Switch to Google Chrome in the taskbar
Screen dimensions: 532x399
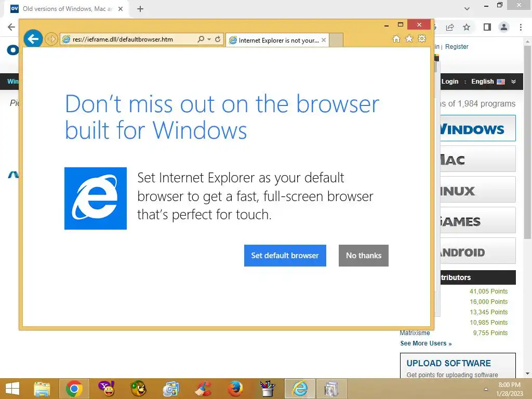pos(74,389)
